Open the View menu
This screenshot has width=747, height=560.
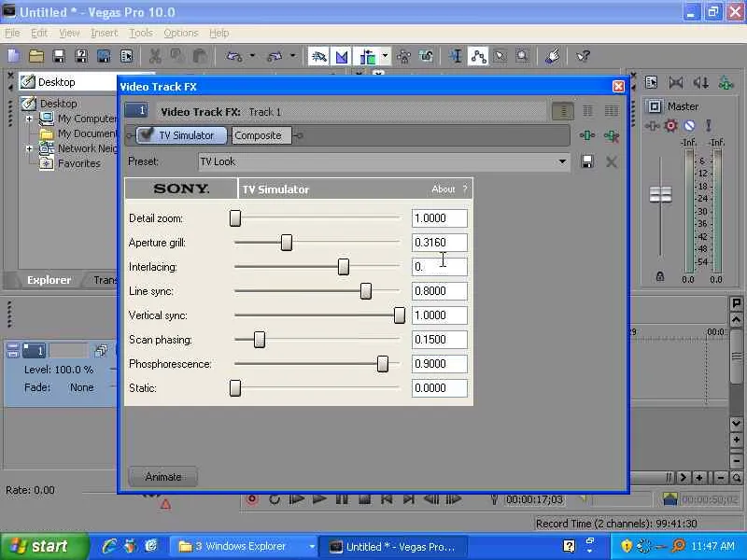(69, 33)
